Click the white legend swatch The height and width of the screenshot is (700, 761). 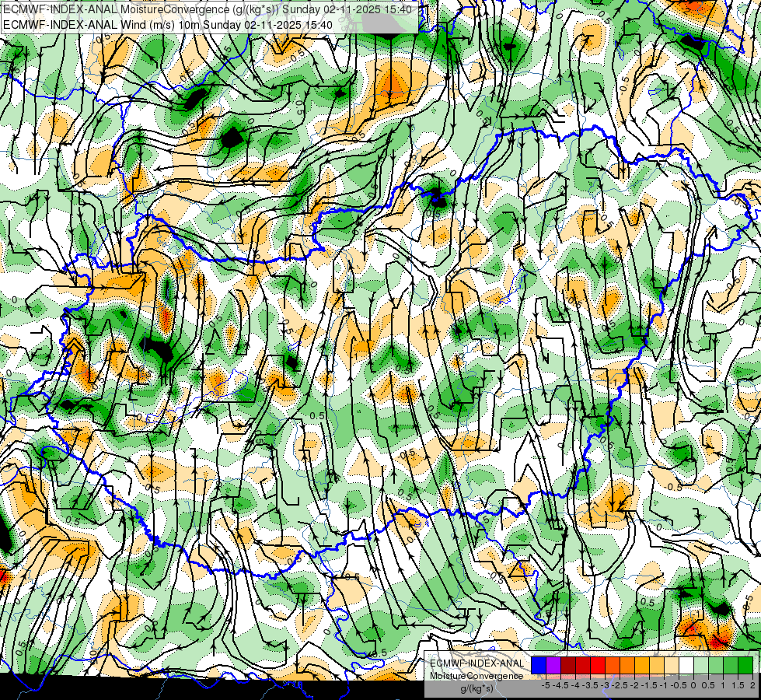coord(686,666)
